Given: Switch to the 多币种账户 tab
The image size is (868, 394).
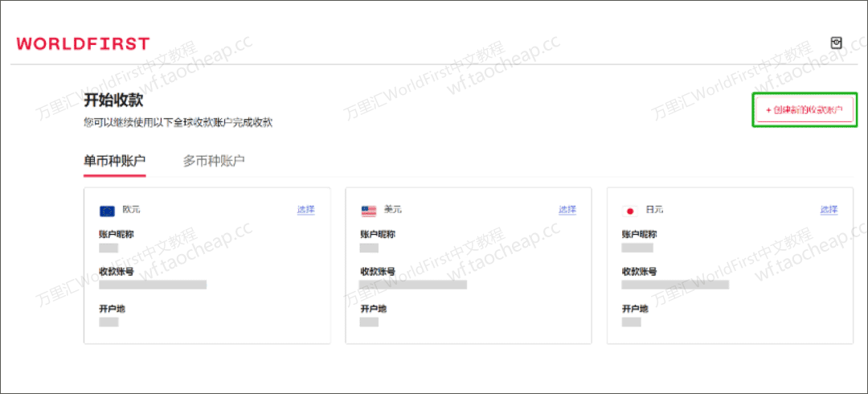Looking at the screenshot, I should (214, 161).
